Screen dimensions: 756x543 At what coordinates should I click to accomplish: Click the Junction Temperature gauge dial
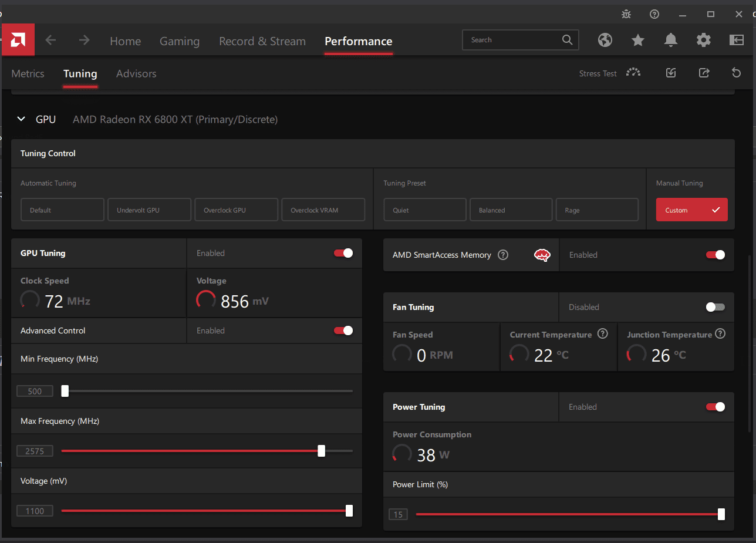pyautogui.click(x=637, y=354)
